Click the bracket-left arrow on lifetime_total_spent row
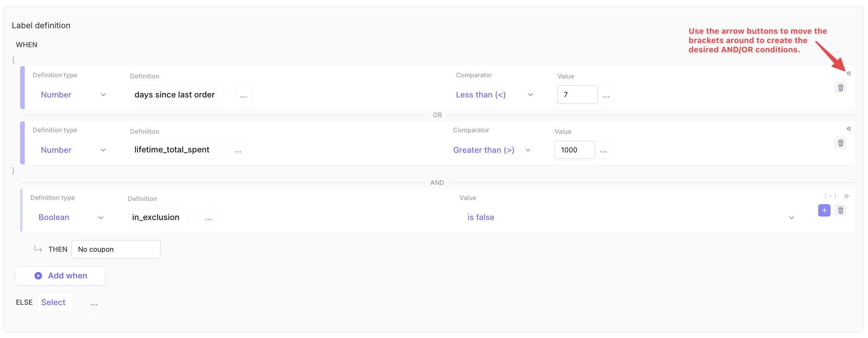 pos(849,129)
